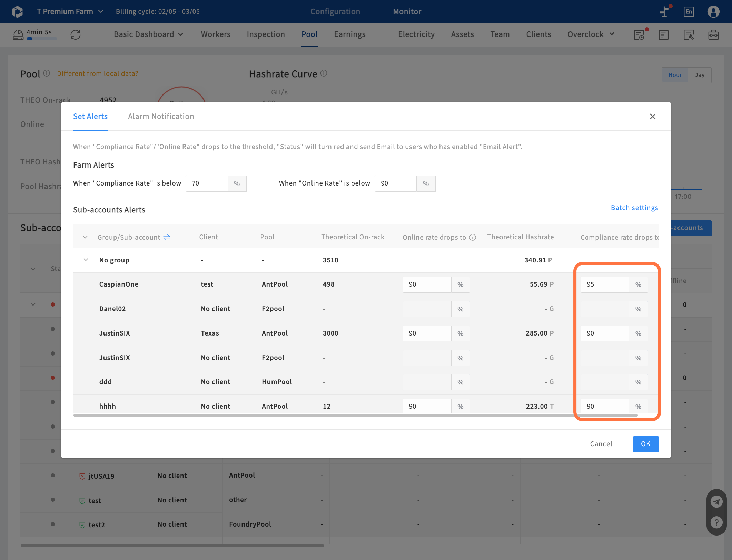Screen dimensions: 732x560
Task: Open the Assets tab
Action: [x=462, y=34]
